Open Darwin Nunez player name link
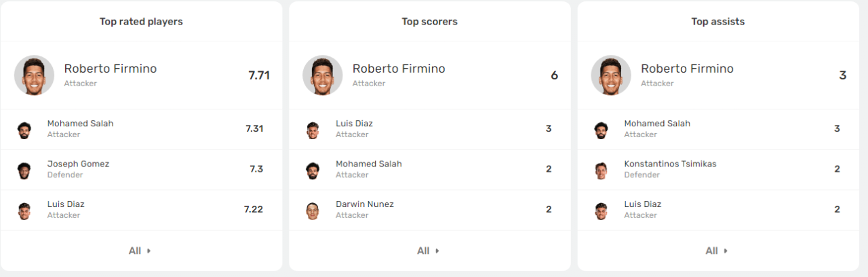868x277 pixels. tap(365, 204)
